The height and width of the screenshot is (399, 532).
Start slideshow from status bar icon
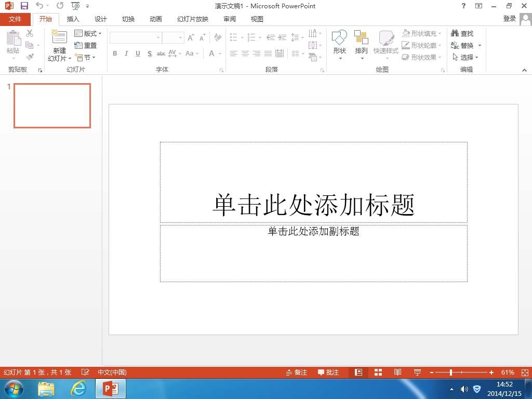417,372
